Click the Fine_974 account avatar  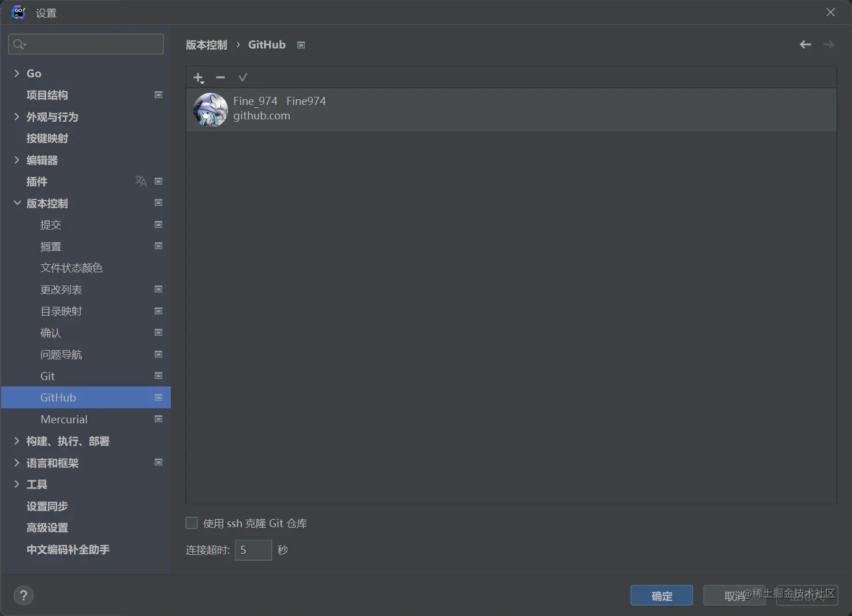coord(210,110)
